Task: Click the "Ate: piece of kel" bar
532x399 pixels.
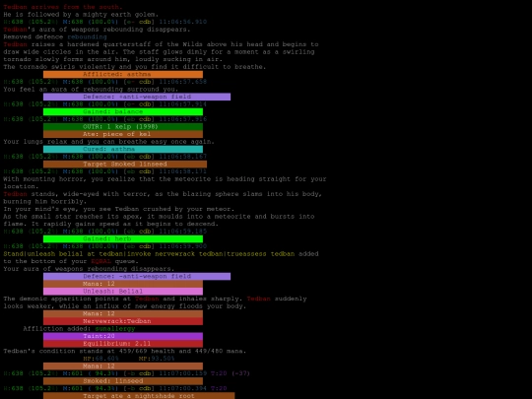Action: [123, 134]
